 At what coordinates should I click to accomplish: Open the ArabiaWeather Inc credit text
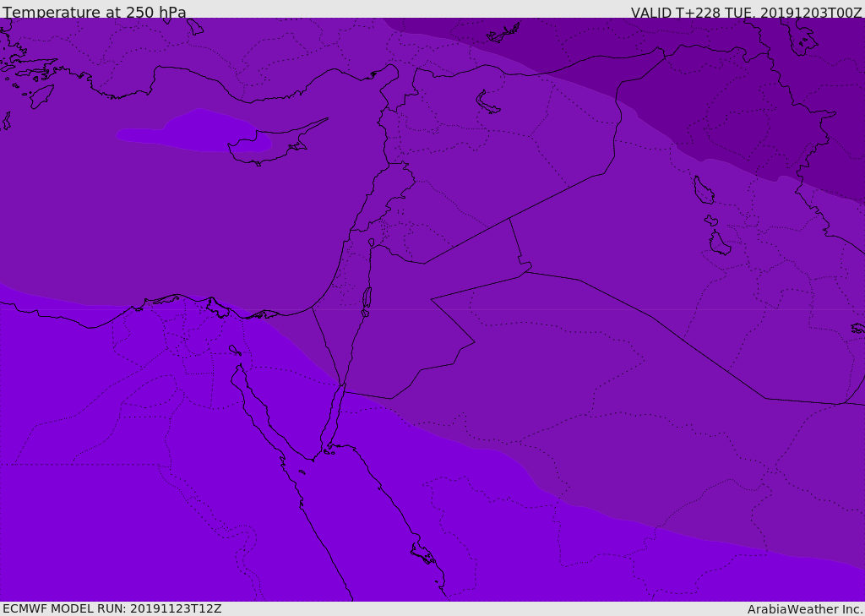click(x=805, y=609)
